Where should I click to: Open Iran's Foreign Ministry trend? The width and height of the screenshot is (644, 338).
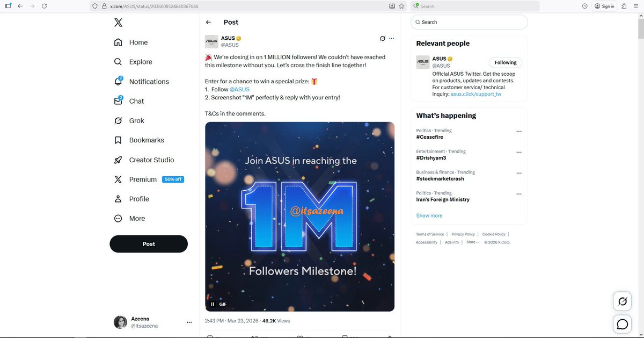(x=443, y=199)
